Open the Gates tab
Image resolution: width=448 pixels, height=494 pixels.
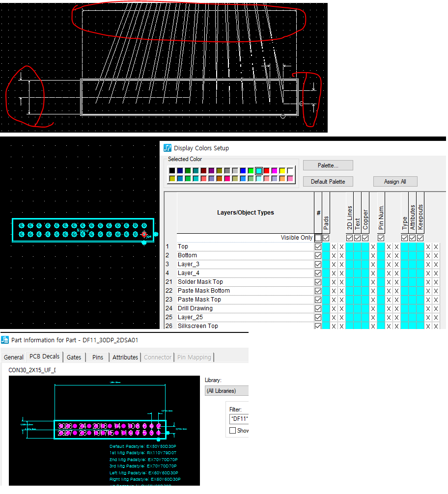point(74,357)
